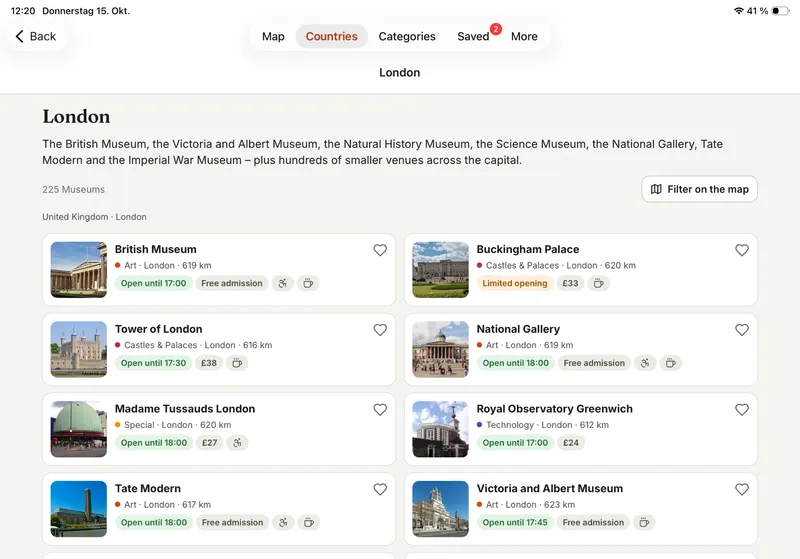Tap National Gallery café cup icon
This screenshot has width=800, height=559.
(x=671, y=363)
